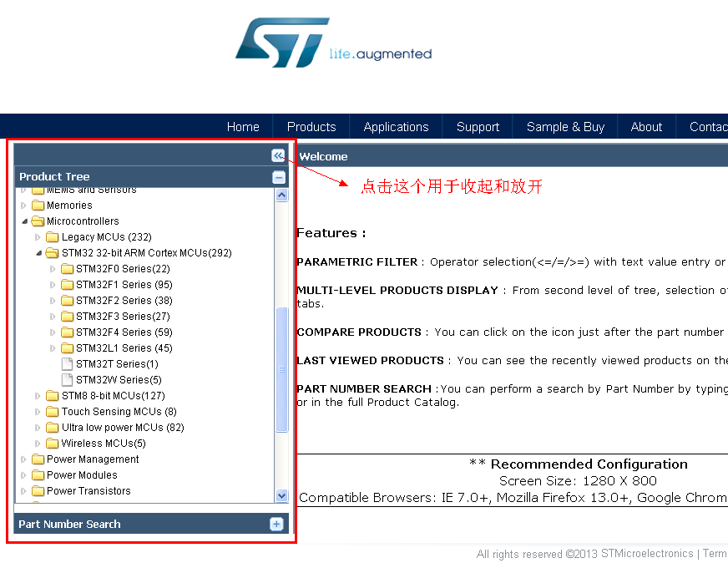Select Ultra low power MCUs (82) label

point(123,428)
